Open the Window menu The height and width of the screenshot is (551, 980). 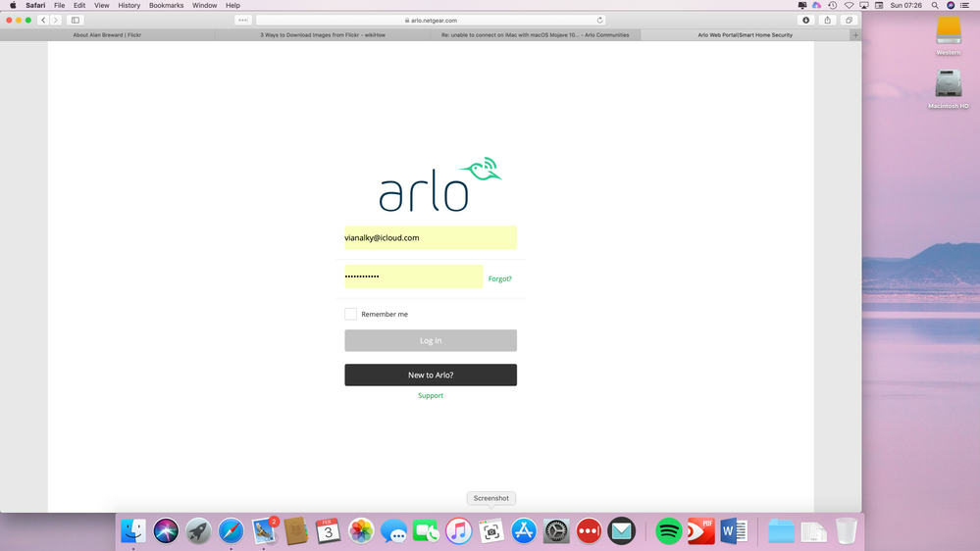click(x=204, y=5)
